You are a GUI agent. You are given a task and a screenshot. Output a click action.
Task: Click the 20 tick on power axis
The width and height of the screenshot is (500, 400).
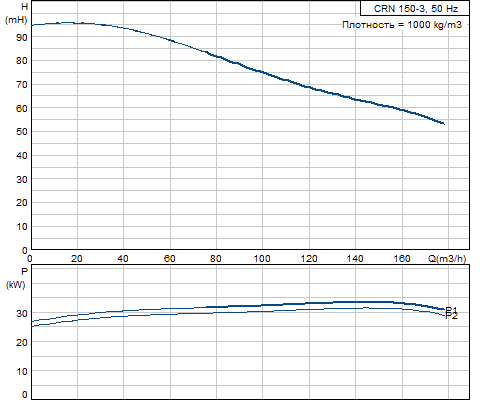point(22,342)
